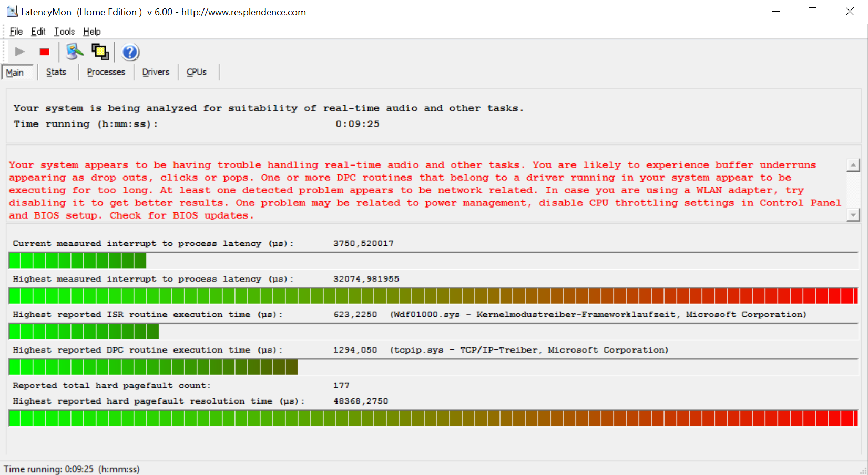Click the highest ISR routine execution time bar
The image size is (868, 475).
[433, 331]
